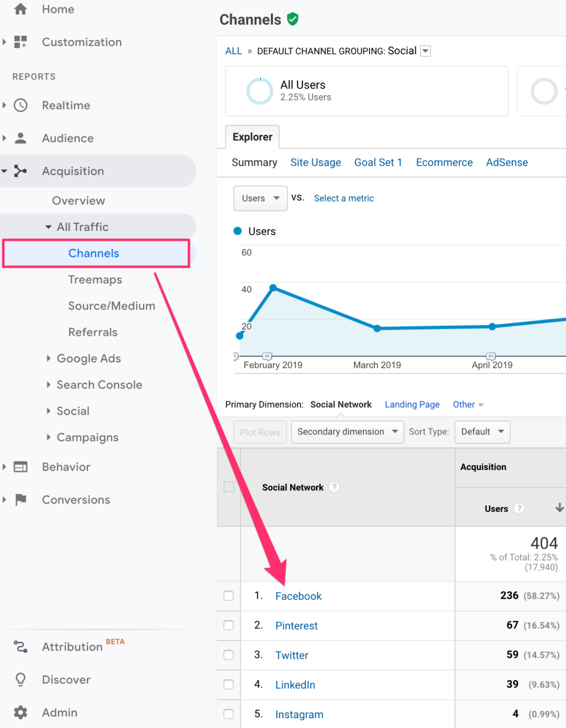Click the Home house icon
Image resolution: width=566 pixels, height=728 pixels.
click(20, 9)
